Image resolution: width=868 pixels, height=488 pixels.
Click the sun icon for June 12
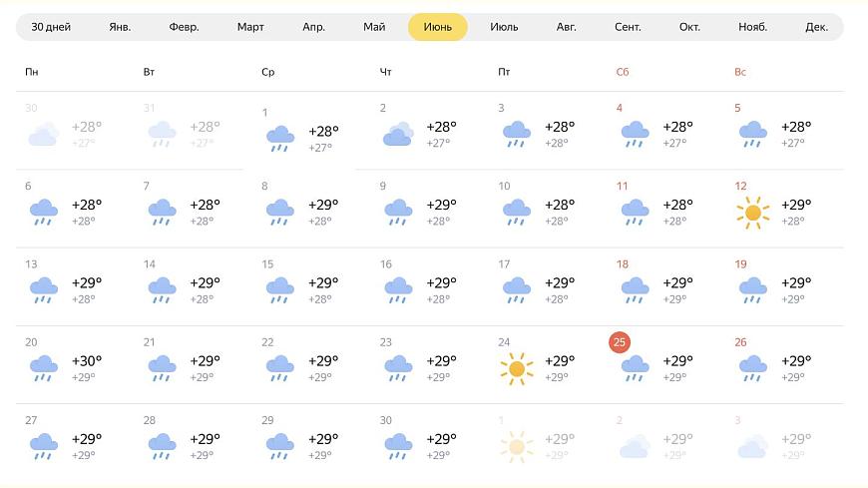pyautogui.click(x=753, y=213)
